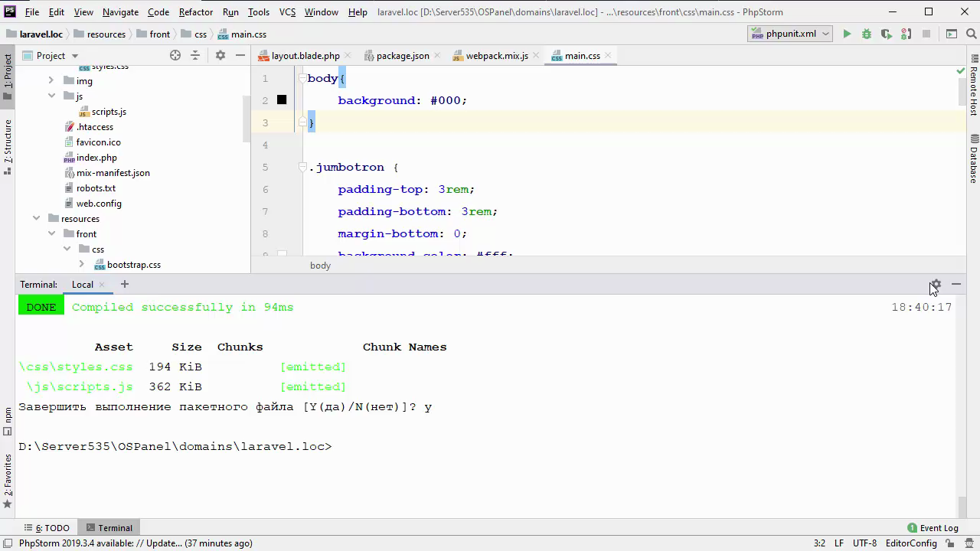Open the 6: TODO tool window

pos(47,528)
